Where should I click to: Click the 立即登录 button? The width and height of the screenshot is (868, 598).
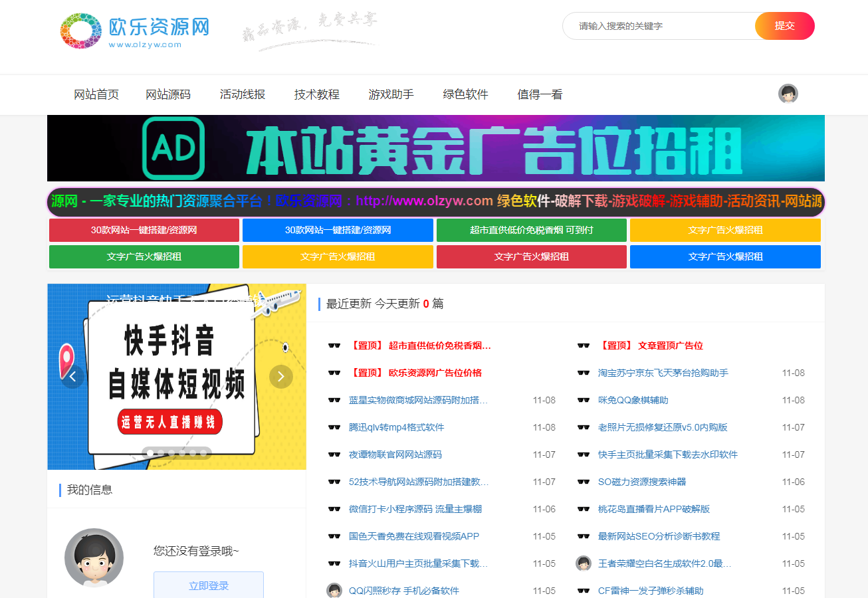[x=209, y=585]
